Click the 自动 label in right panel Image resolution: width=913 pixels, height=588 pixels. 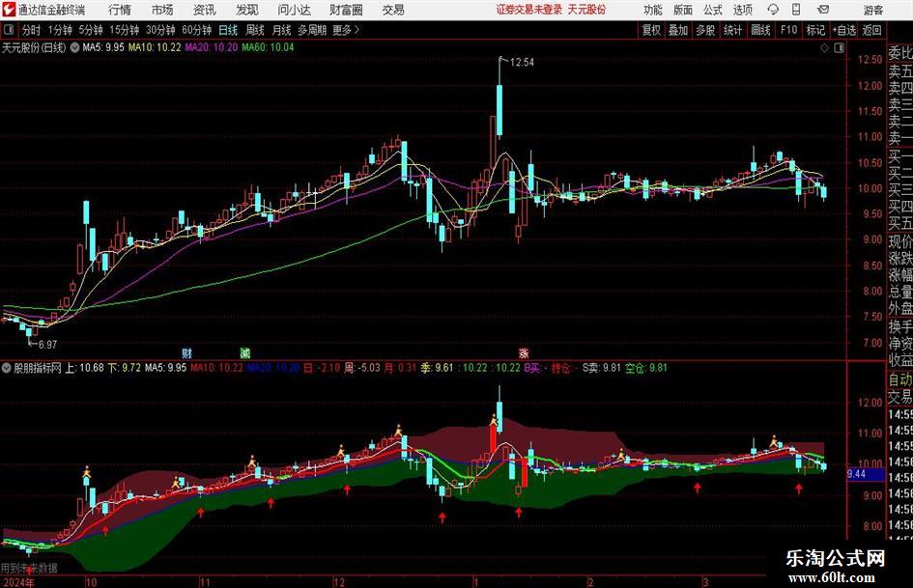click(900, 379)
